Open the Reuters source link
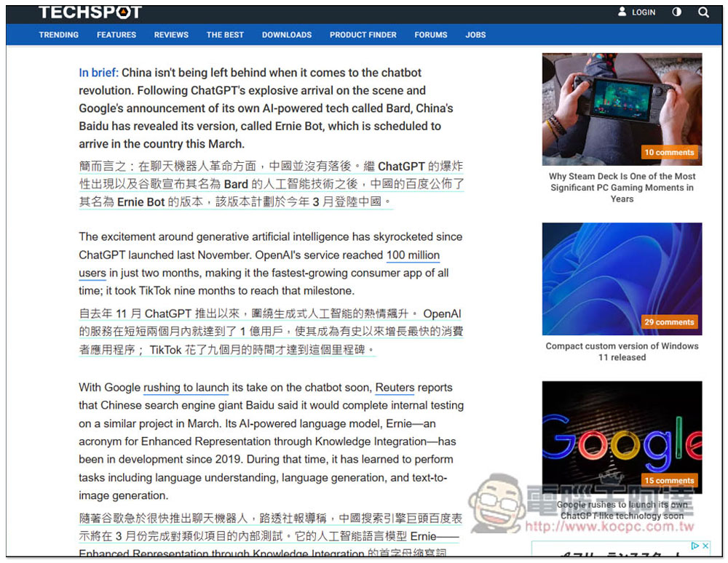The width and height of the screenshot is (728, 563). 395,388
